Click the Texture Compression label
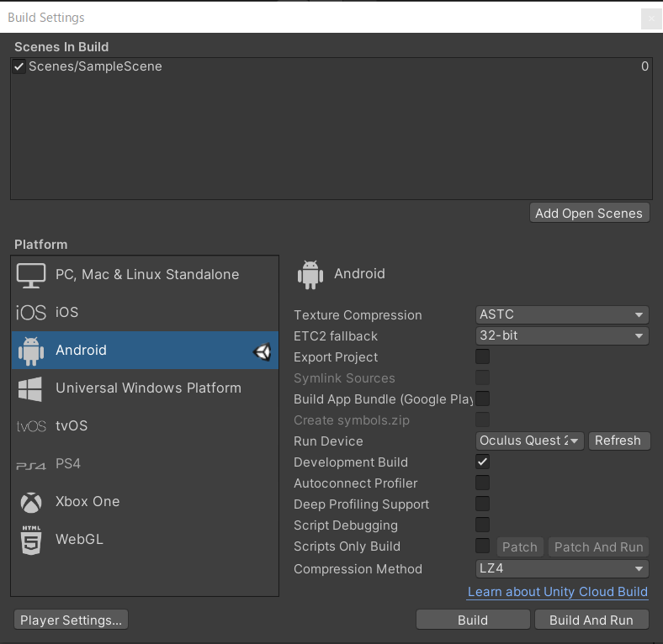The image size is (663, 644). [x=358, y=314]
